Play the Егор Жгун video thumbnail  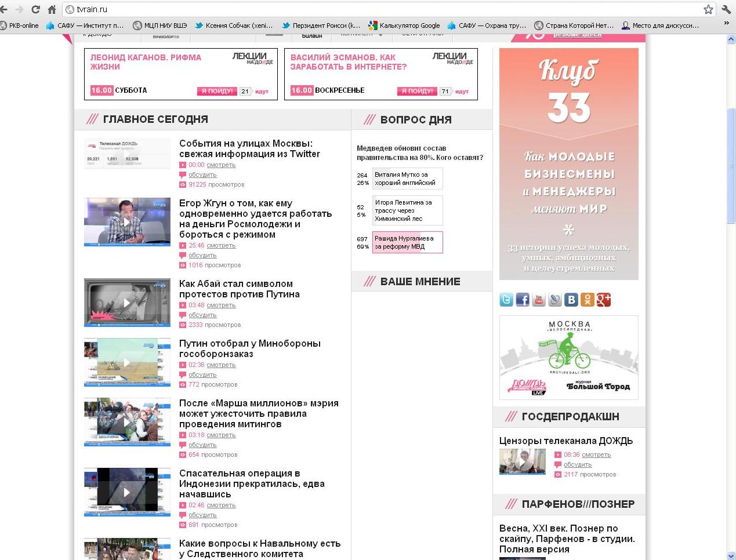127,222
